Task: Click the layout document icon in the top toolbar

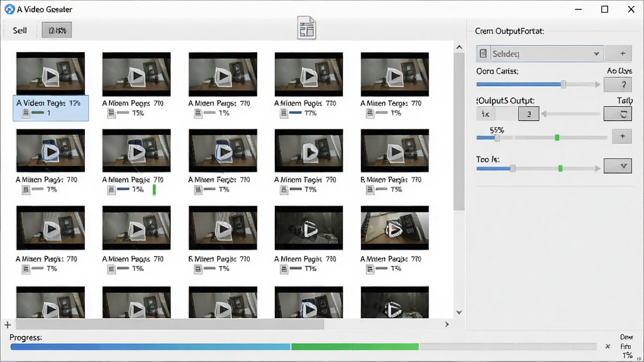Action: click(x=306, y=28)
